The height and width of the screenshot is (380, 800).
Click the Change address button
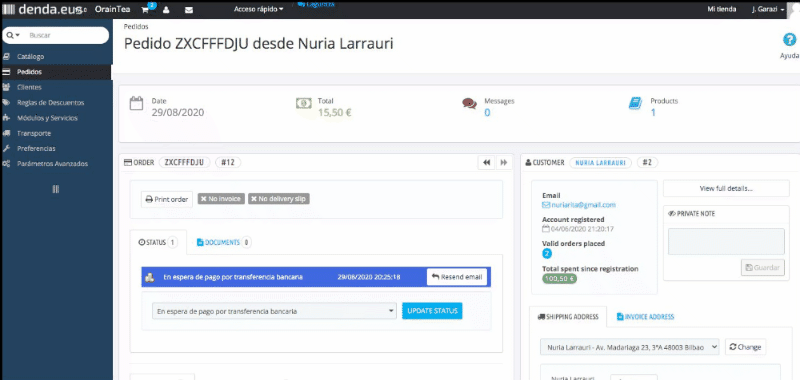tap(745, 347)
